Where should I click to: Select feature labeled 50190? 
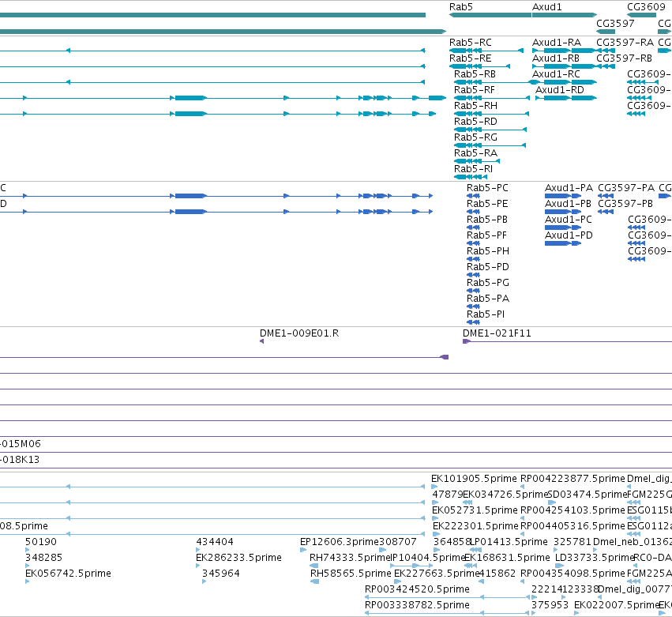[41, 542]
